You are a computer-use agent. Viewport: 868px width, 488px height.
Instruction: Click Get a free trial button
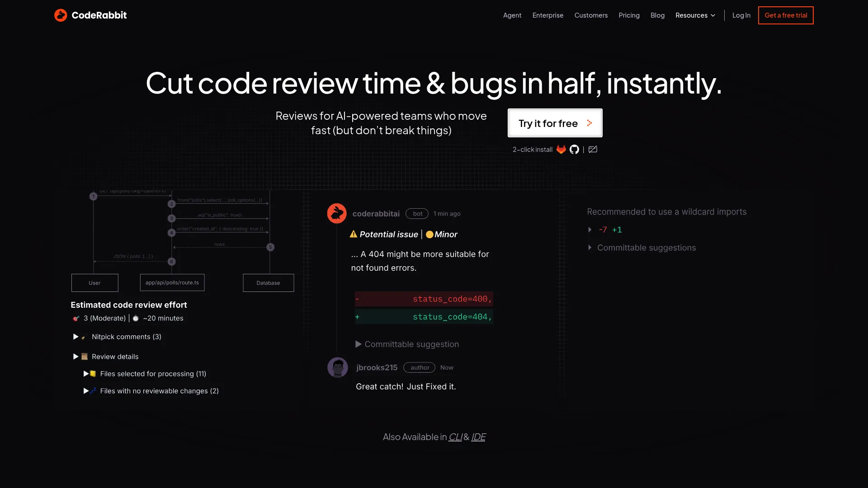[786, 15]
